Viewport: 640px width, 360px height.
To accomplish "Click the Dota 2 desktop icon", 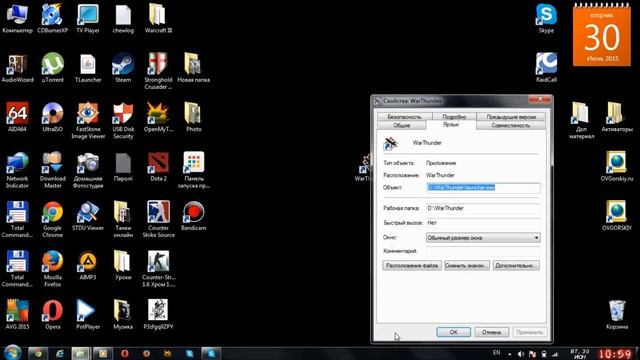I will pos(158,167).
